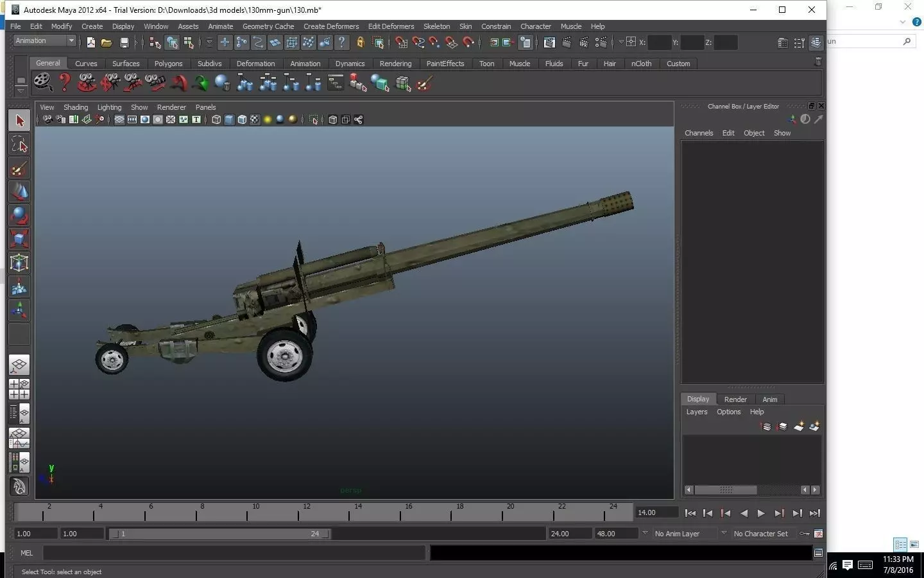The height and width of the screenshot is (578, 924).
Task: Choose the Rotate tool sphere icon
Action: (x=19, y=216)
